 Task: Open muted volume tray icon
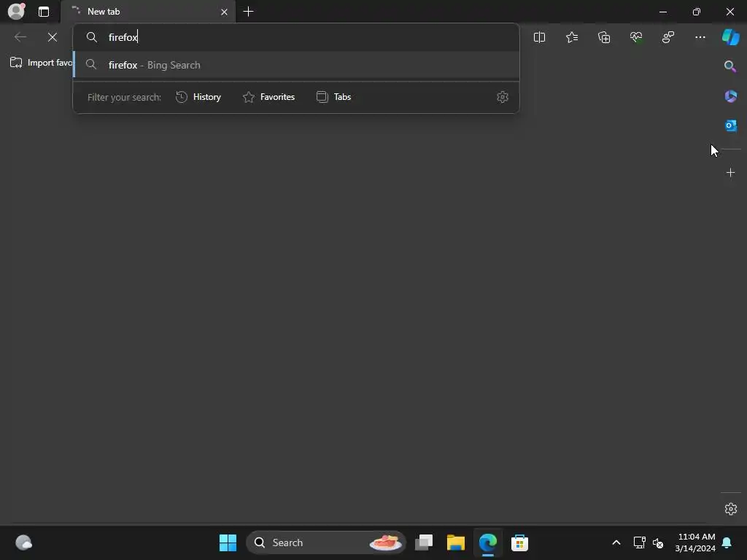click(658, 542)
